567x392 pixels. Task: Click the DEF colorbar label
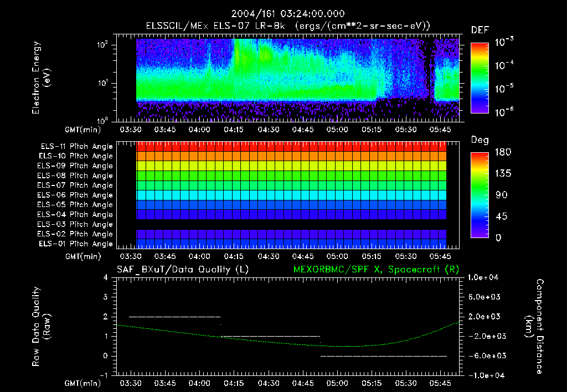point(480,30)
